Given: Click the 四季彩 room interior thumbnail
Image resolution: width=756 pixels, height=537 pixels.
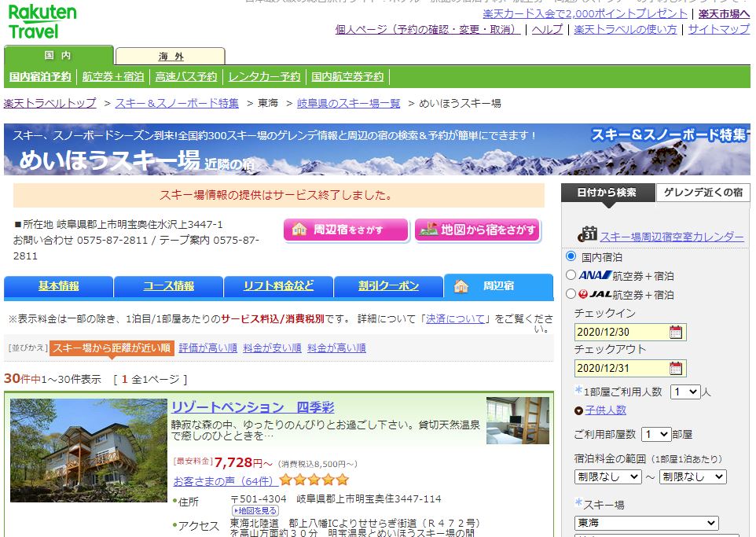Looking at the screenshot, I should (518, 421).
